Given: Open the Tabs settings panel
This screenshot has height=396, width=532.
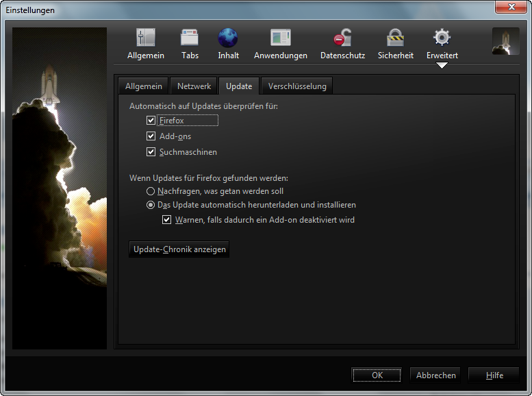Looking at the screenshot, I should (190, 44).
